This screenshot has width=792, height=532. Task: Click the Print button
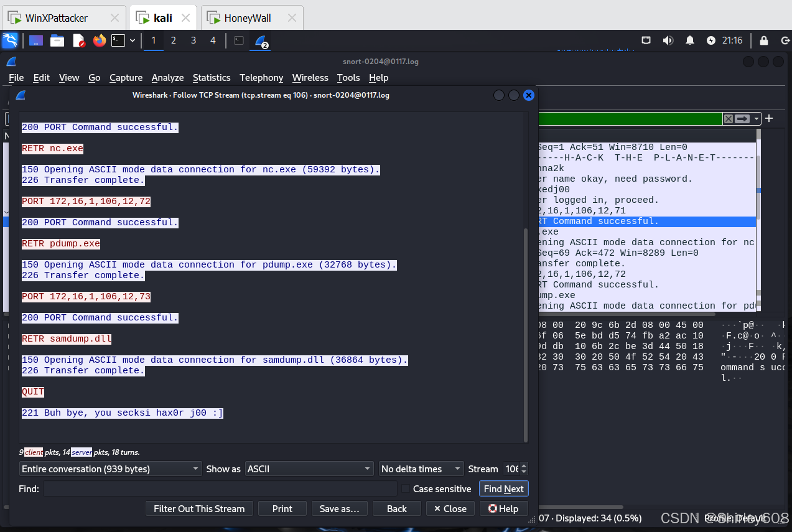[x=282, y=508]
